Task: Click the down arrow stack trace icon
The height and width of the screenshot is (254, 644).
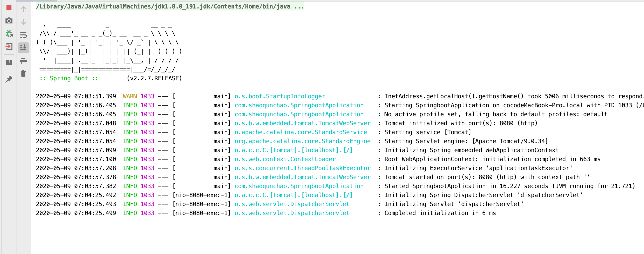Action: (x=23, y=22)
